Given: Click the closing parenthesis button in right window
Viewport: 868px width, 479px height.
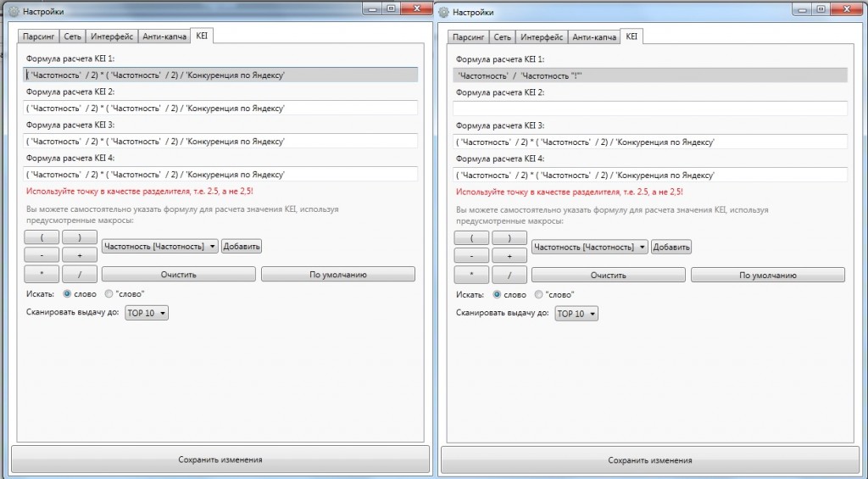Looking at the screenshot, I should click(x=509, y=238).
